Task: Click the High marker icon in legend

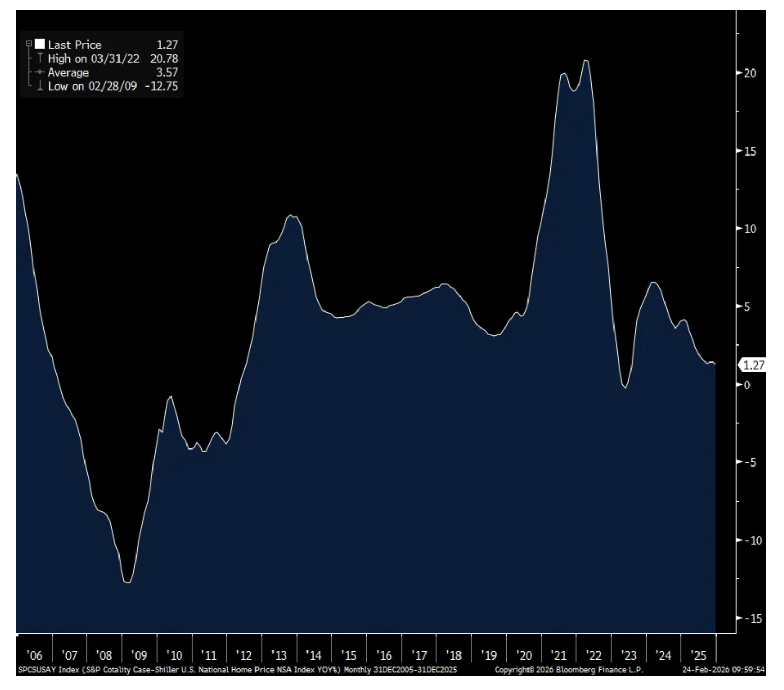Action: 40,58
